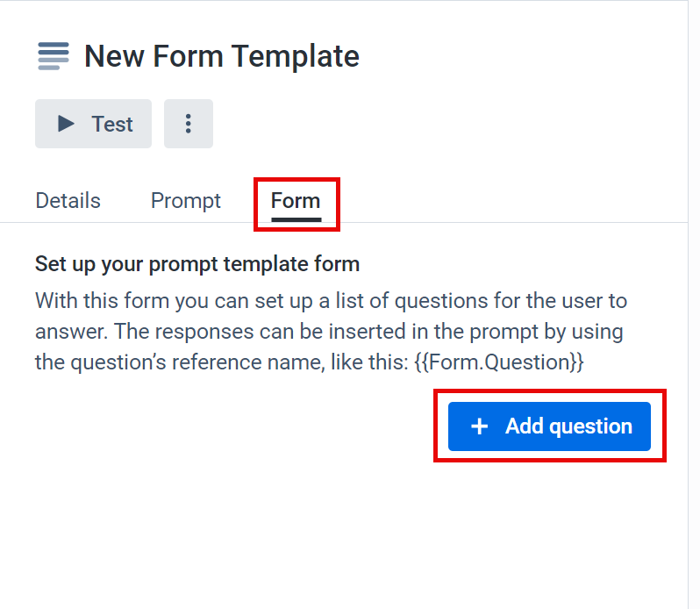This screenshot has width=700, height=609.
Task: Click the word Test on the Test button
Action: [112, 124]
